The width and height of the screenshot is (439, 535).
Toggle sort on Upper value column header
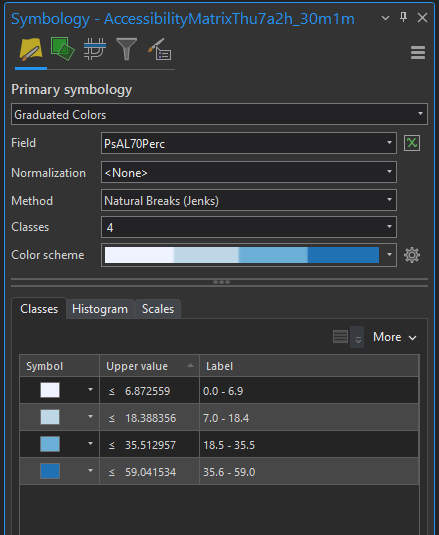[x=149, y=366]
